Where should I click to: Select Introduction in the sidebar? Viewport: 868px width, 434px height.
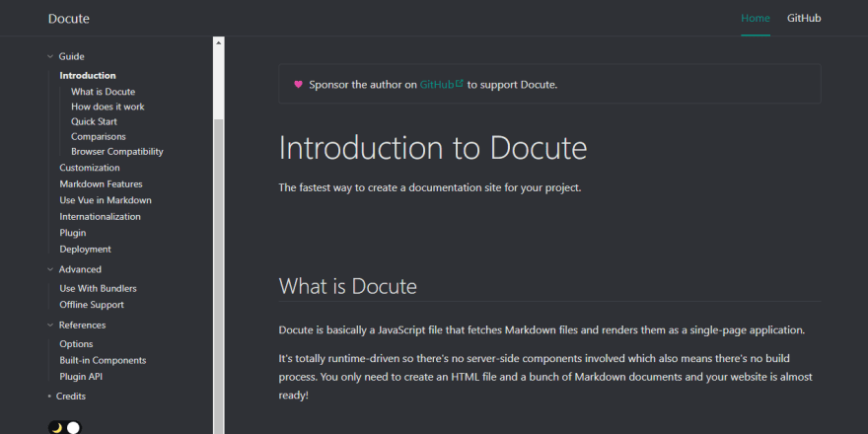[88, 76]
